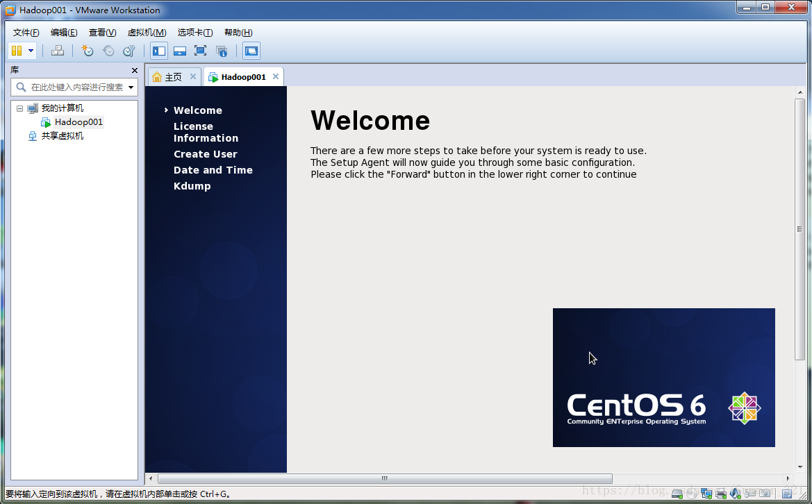Image resolution: width=812 pixels, height=504 pixels.
Task: Toggle the console view icon
Action: [251, 51]
